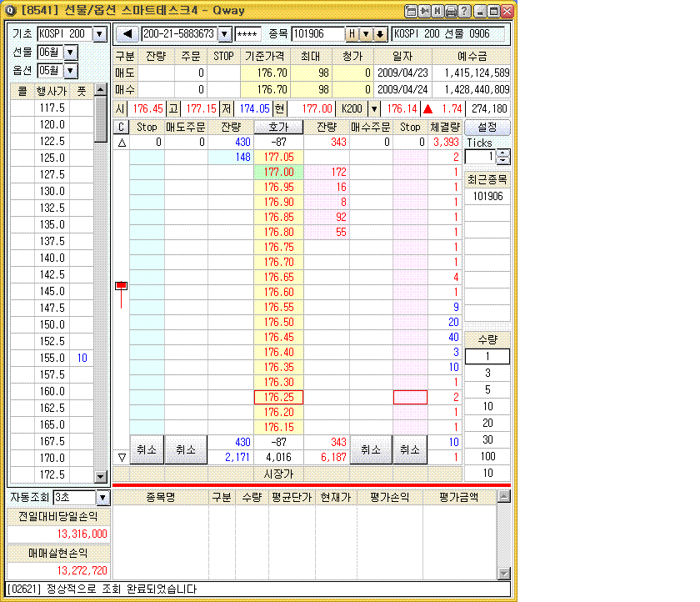The image size is (700, 602).
Task: Click the 설정 settings button
Action: (487, 128)
